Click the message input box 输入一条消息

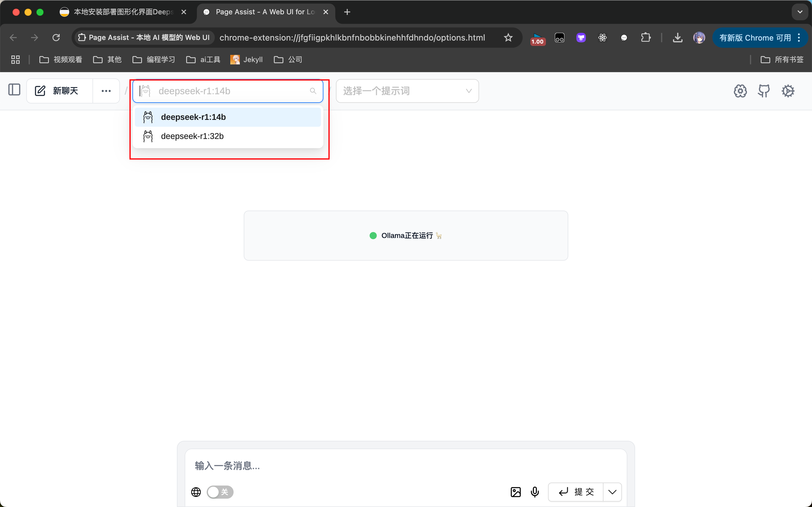[x=406, y=466]
